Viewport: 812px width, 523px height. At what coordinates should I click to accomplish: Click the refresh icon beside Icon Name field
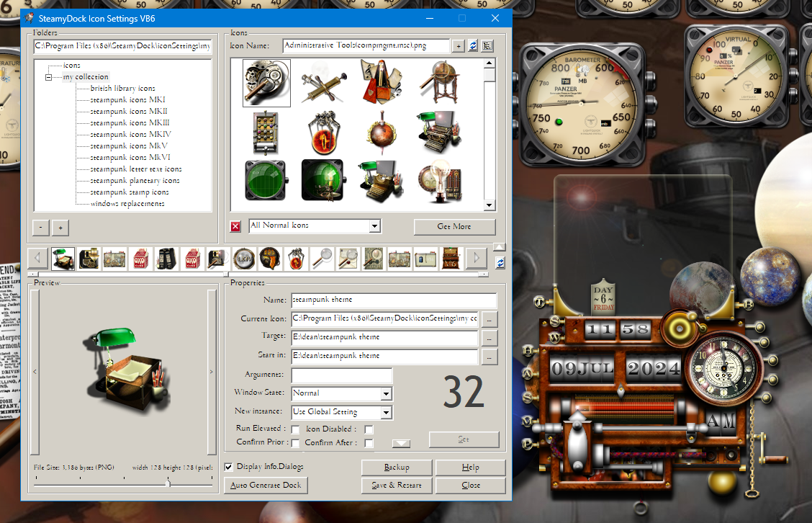[474, 45]
